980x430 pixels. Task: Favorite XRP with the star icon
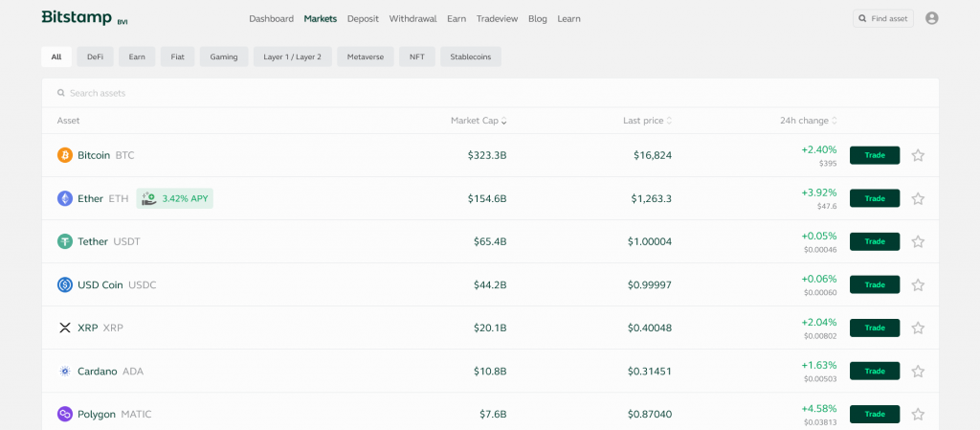[x=918, y=328]
